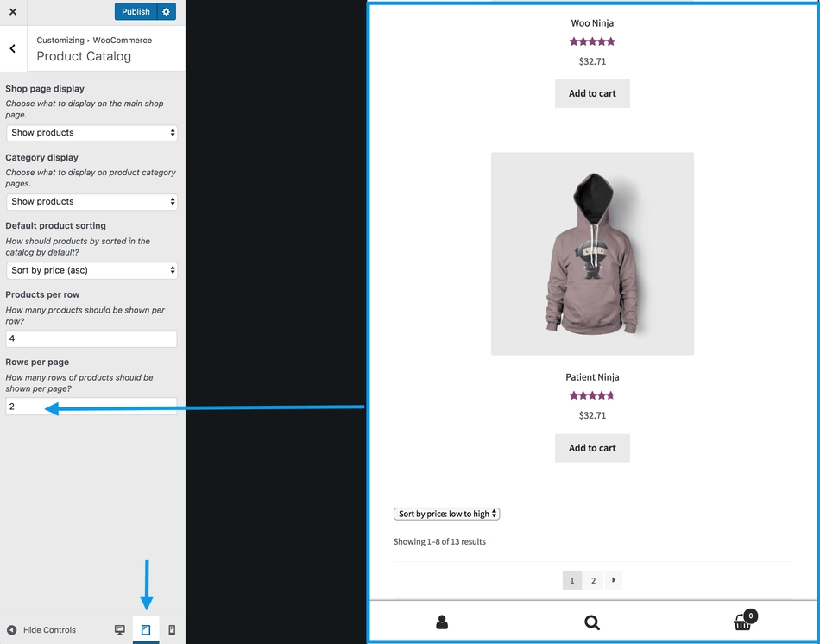Open the 'Sort by price: low to high' selector

coord(446,514)
